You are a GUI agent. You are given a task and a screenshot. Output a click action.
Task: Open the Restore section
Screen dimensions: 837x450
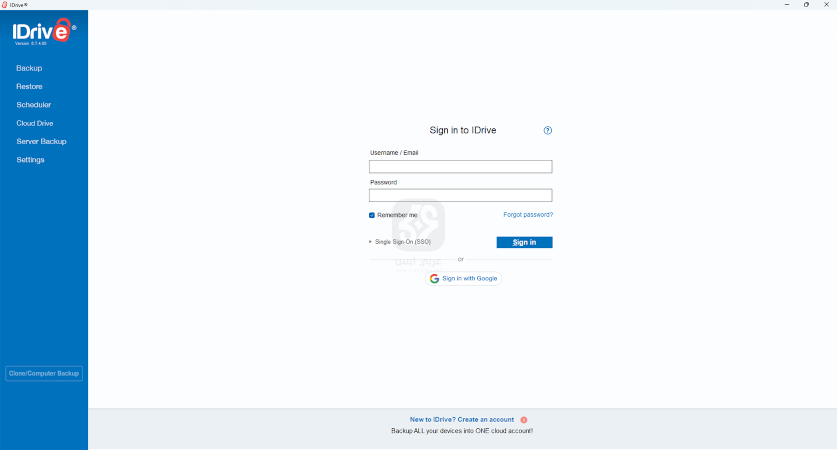[29, 86]
